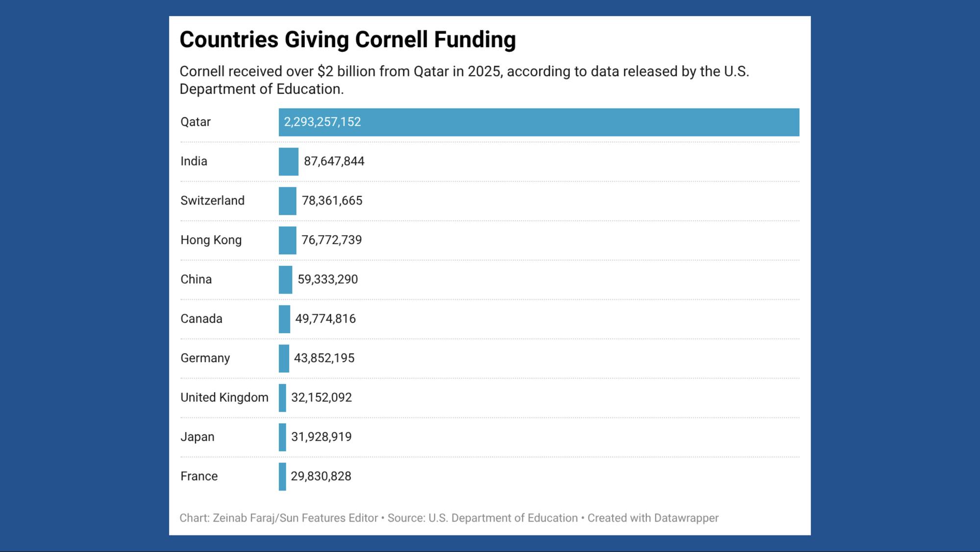Click the Germany row label

[x=205, y=358]
